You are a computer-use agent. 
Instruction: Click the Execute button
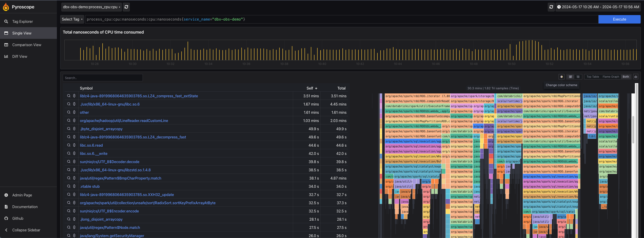(619, 19)
